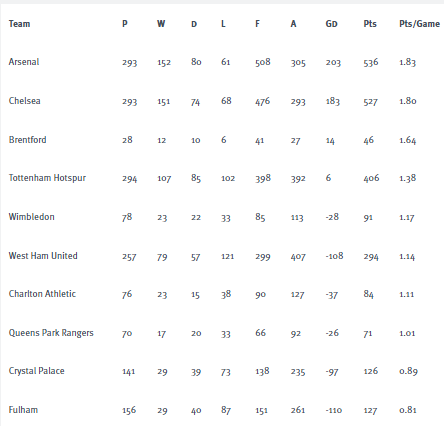Screen dimensions: 444x426
Task: Select the Queens Park Rangers row label
Action: (51, 333)
